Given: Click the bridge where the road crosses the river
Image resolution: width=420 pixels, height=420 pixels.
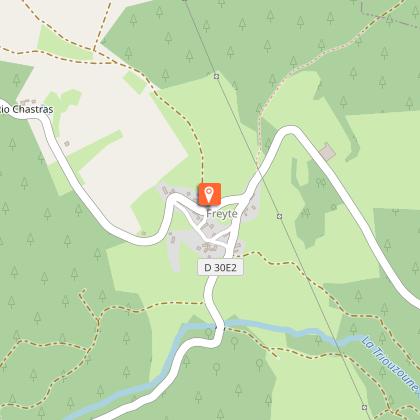Looking at the screenshot, I should coord(219,327).
